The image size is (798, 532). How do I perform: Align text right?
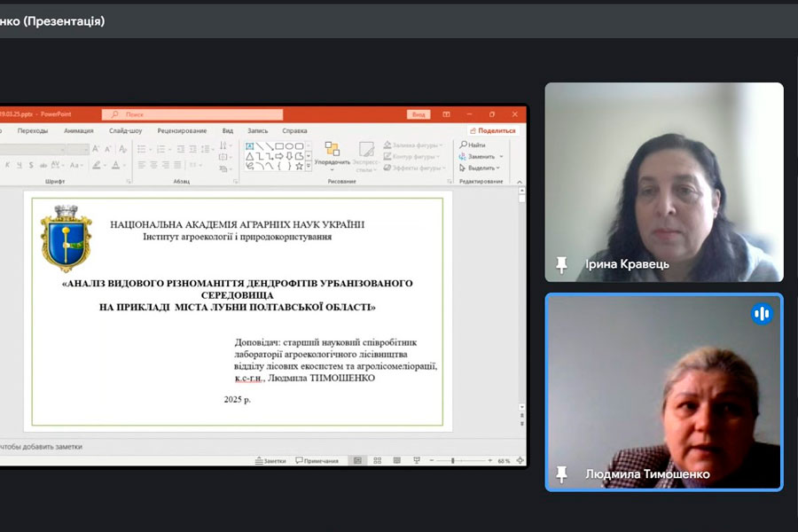166,165
